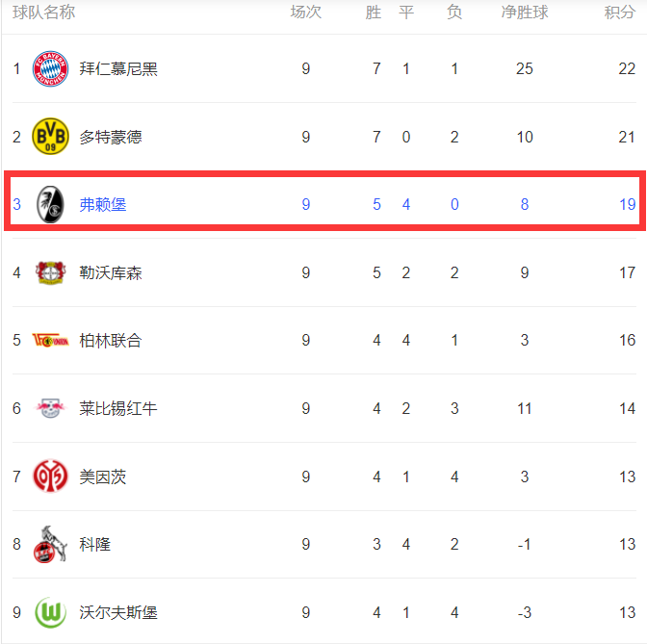Screen dimensions: 647x644
Task: Click the 场次 column header
Action: pos(306,13)
